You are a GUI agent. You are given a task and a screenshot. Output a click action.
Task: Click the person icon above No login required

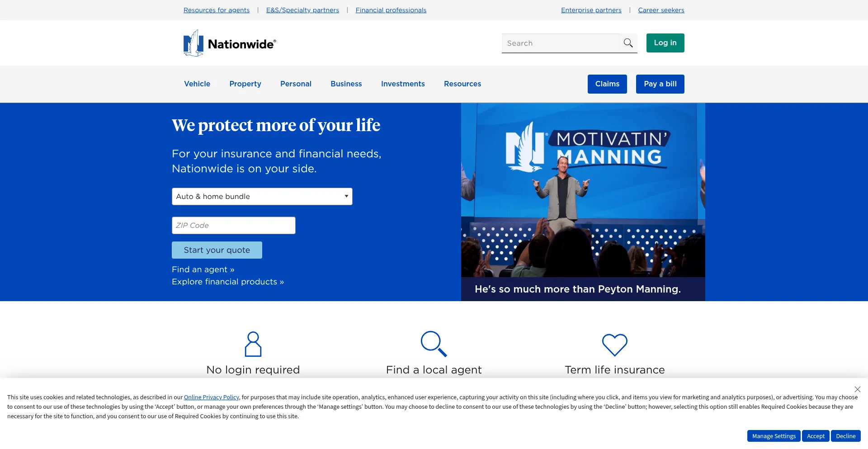click(x=253, y=344)
